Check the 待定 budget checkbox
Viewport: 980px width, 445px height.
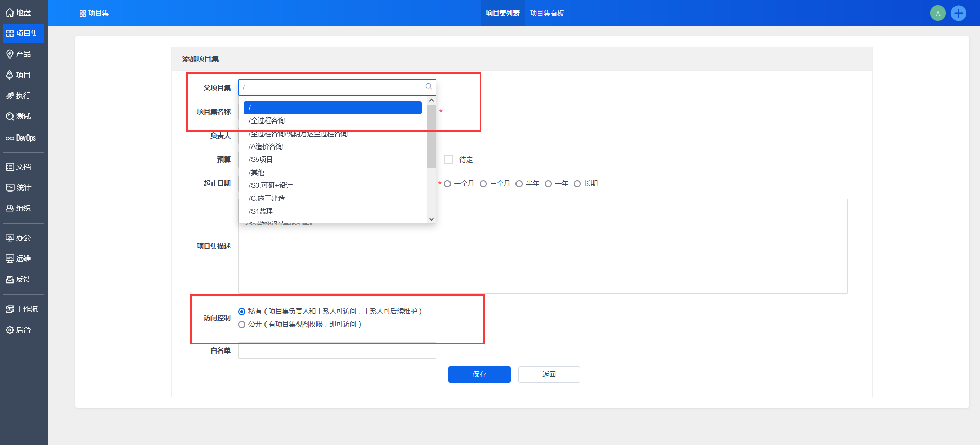click(448, 159)
